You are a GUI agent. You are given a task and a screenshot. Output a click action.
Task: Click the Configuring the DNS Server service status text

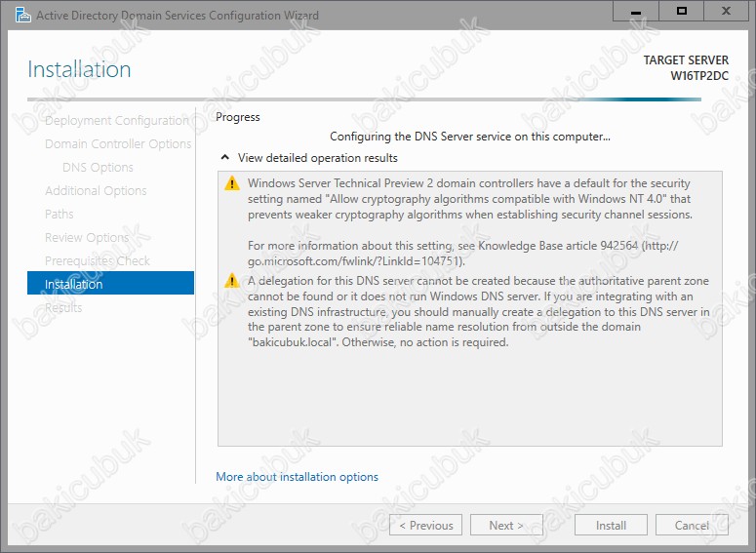coord(470,137)
